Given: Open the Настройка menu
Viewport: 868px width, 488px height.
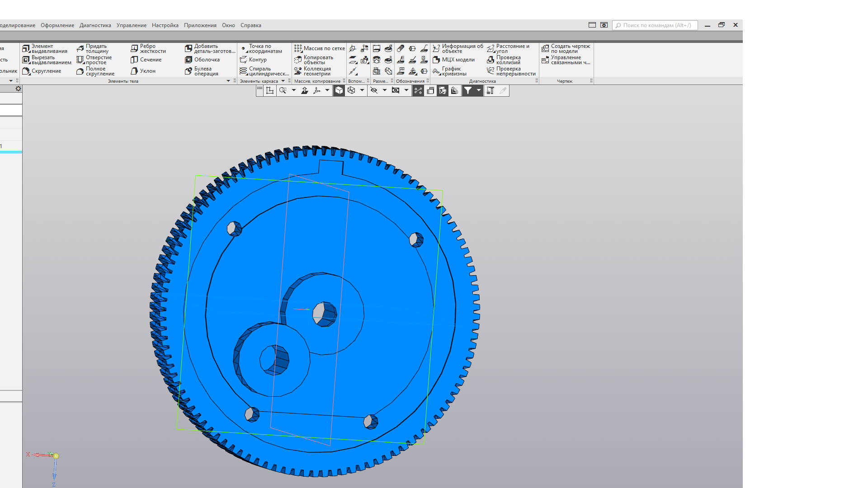Looking at the screenshot, I should click(x=165, y=25).
